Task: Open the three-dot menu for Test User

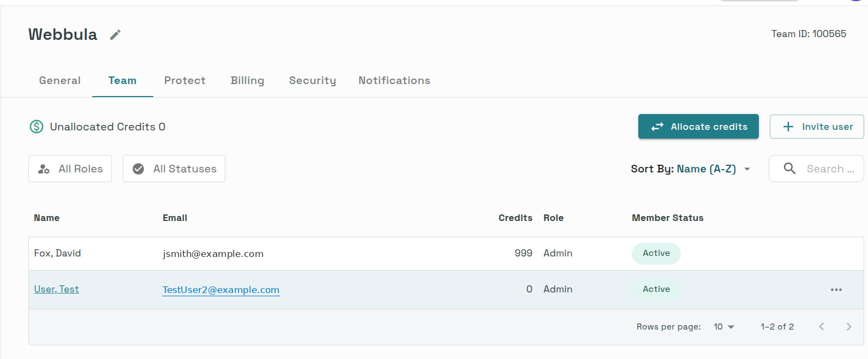Action: coord(836,290)
